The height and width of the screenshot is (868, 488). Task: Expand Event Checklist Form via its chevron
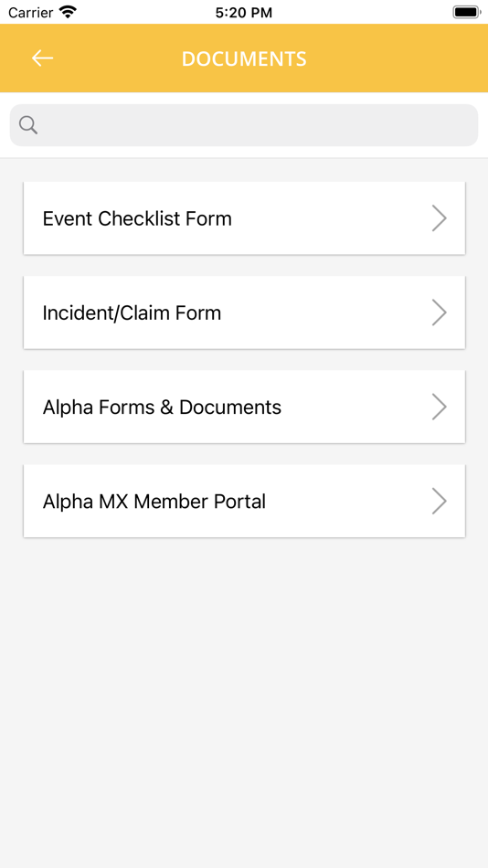pos(440,218)
